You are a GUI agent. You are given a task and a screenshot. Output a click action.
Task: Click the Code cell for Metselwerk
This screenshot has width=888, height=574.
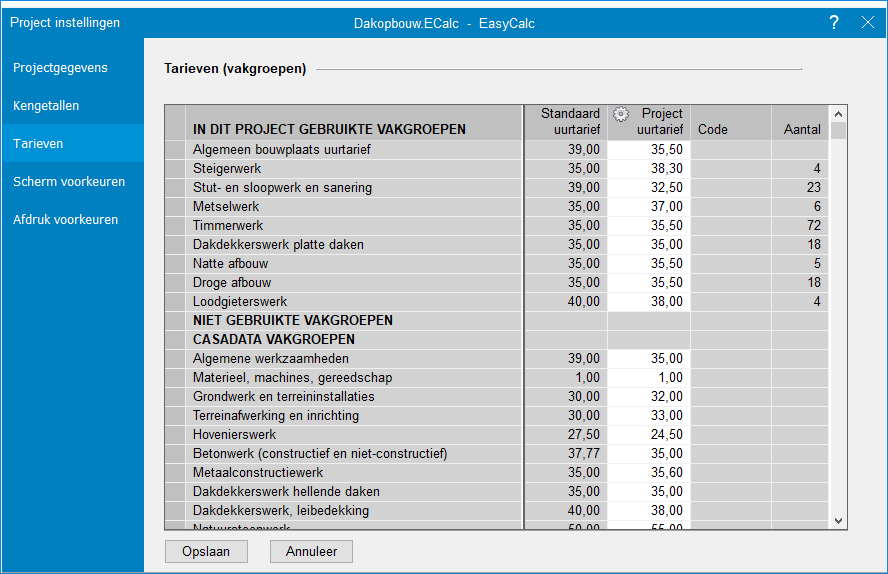[x=730, y=207]
